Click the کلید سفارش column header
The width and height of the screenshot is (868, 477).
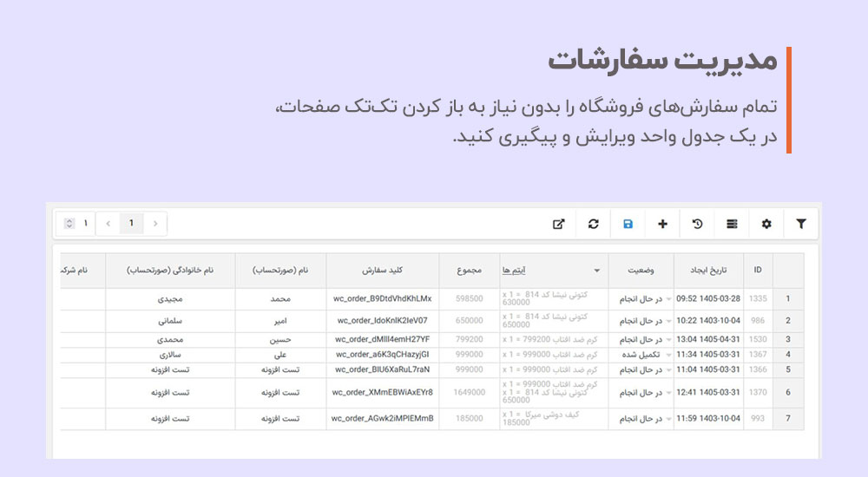[383, 270]
